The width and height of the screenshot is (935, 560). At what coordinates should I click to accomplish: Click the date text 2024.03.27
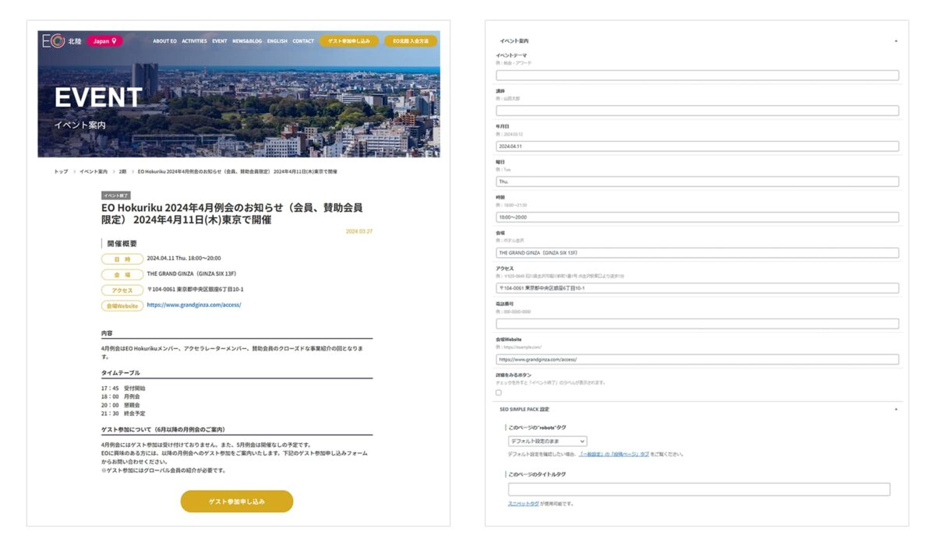click(x=359, y=231)
